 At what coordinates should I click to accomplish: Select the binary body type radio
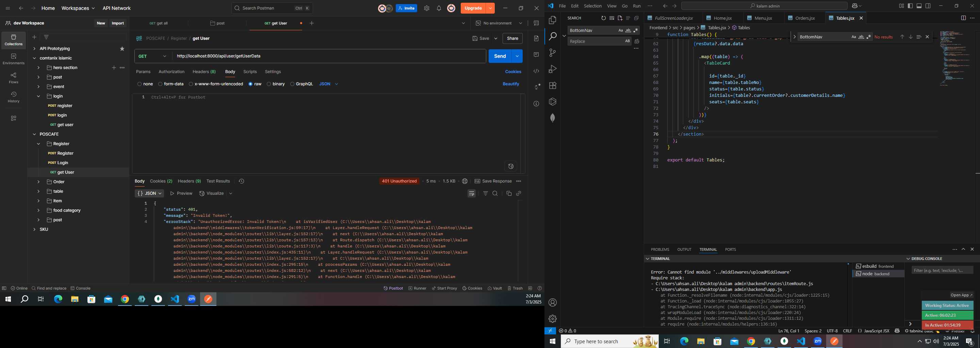click(x=269, y=84)
